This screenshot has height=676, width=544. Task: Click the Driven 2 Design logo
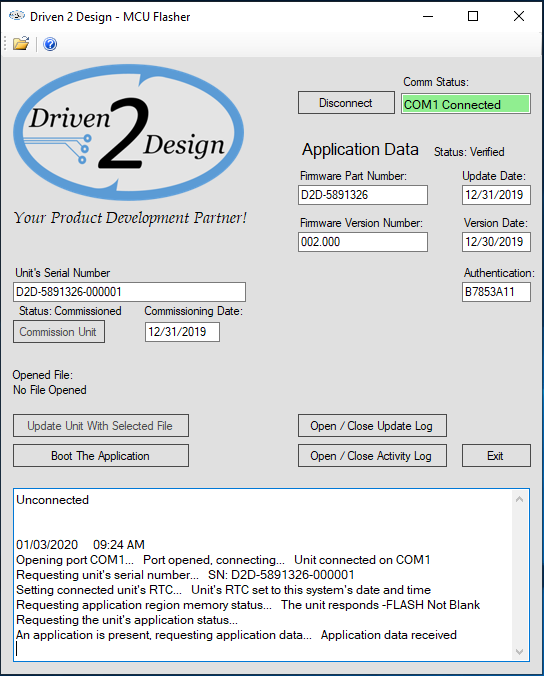(x=128, y=132)
